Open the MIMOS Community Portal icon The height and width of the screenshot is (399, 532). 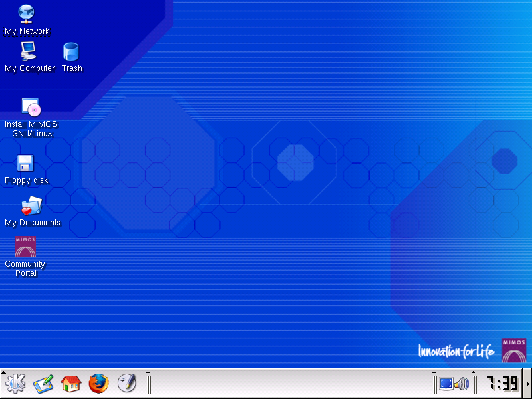(x=25, y=247)
